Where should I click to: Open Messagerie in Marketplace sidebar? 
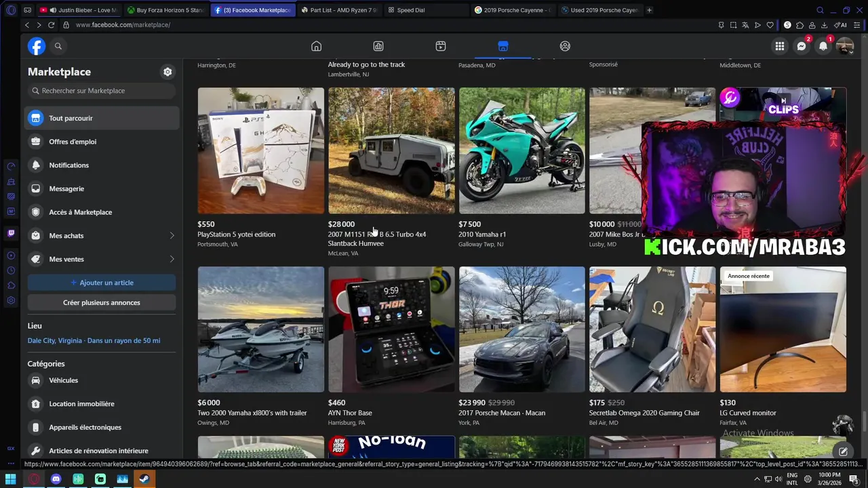(x=102, y=188)
